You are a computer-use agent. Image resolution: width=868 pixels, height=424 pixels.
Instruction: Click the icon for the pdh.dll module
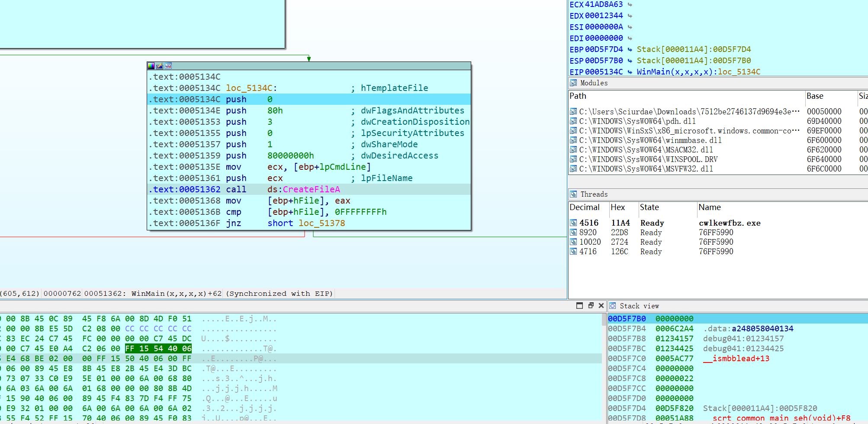pos(573,121)
